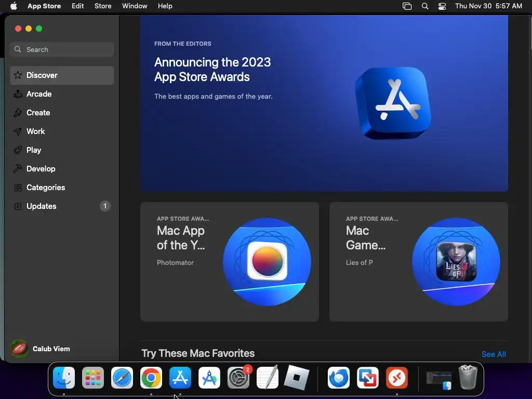Click the date and time display
The image size is (532, 399).
[x=488, y=6]
